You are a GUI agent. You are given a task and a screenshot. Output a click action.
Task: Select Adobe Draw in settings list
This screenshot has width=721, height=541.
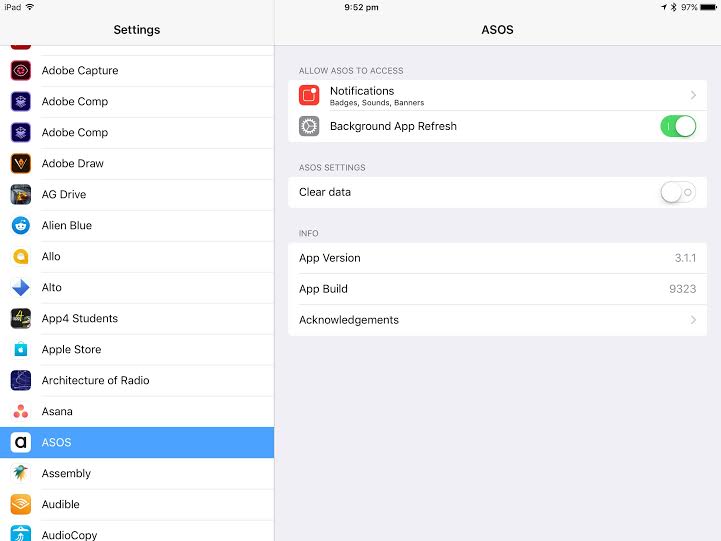click(137, 163)
